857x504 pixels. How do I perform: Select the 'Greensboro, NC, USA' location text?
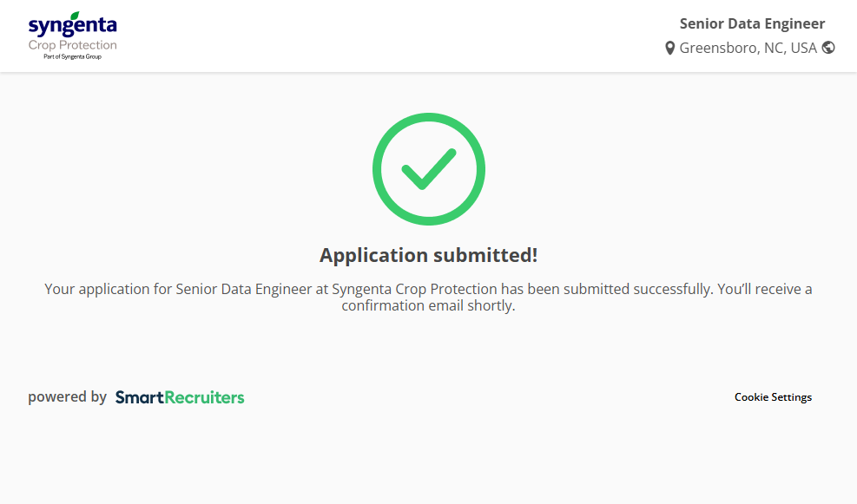[748, 49]
